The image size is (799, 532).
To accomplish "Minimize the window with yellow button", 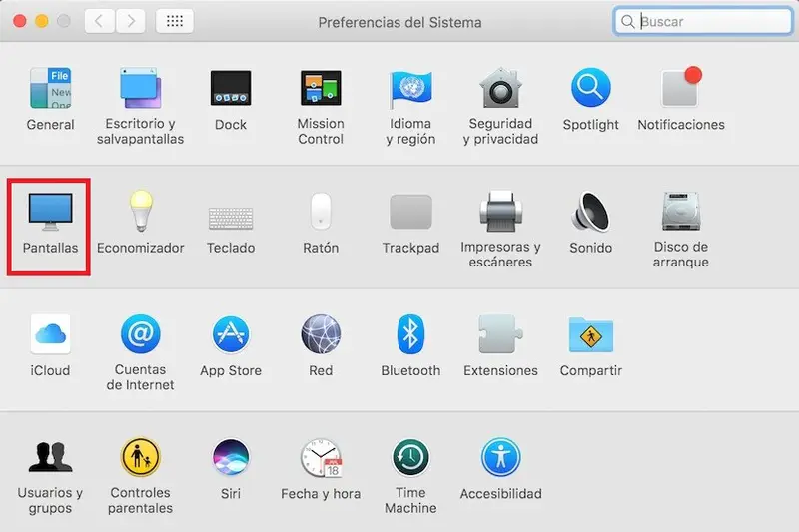I will [x=42, y=21].
